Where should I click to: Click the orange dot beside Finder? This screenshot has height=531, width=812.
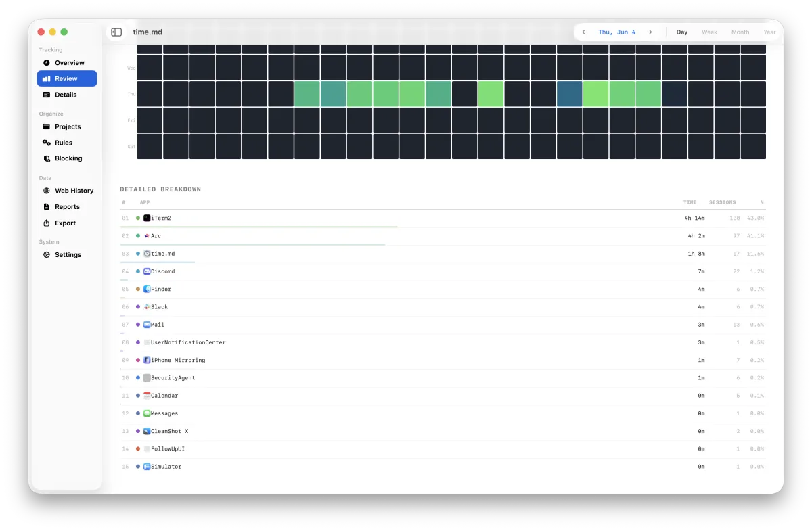pyautogui.click(x=138, y=289)
